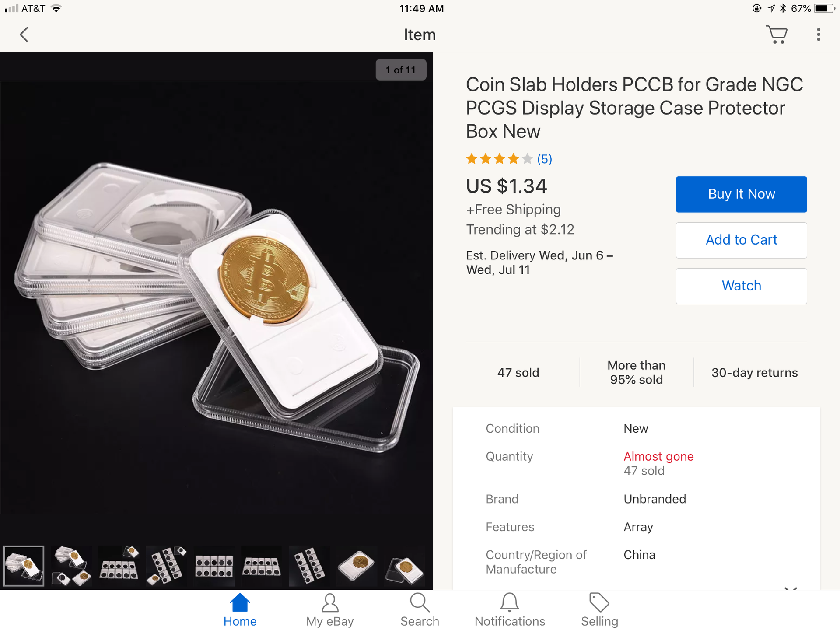The width and height of the screenshot is (840, 630).
Task: Click the Buy It Now button
Action: click(741, 194)
